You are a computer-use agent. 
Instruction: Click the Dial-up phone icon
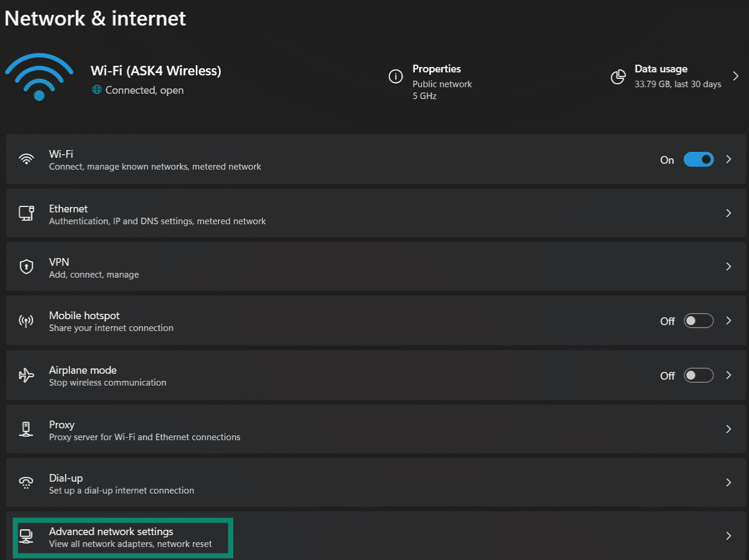(26, 482)
